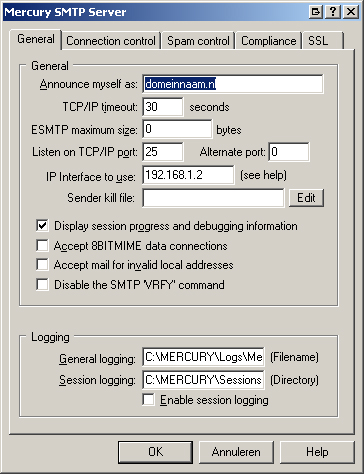Switch to the General tab
The image size is (364, 474).
click(36, 39)
